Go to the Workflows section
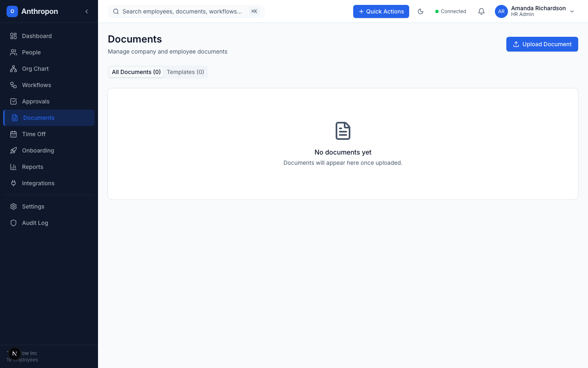588x368 pixels. tap(36, 85)
